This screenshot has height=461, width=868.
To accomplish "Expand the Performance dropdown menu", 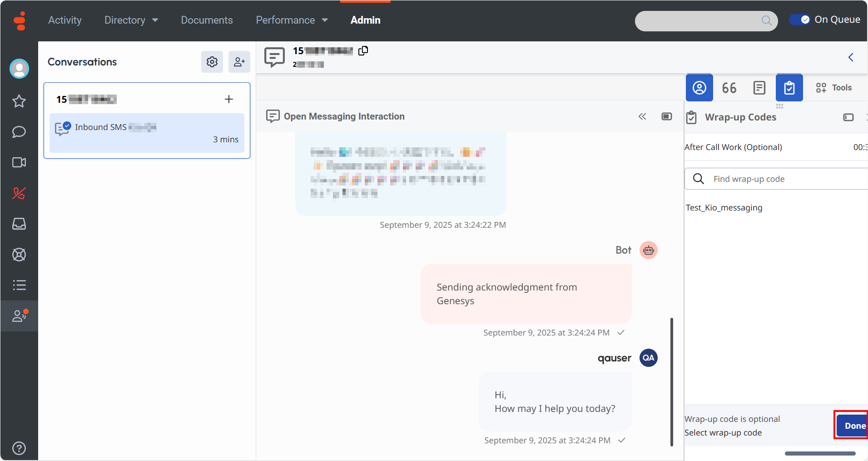I will point(292,20).
